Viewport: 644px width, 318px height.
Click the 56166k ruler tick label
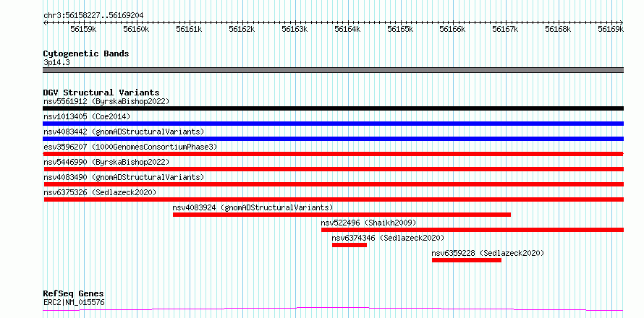[452, 29]
